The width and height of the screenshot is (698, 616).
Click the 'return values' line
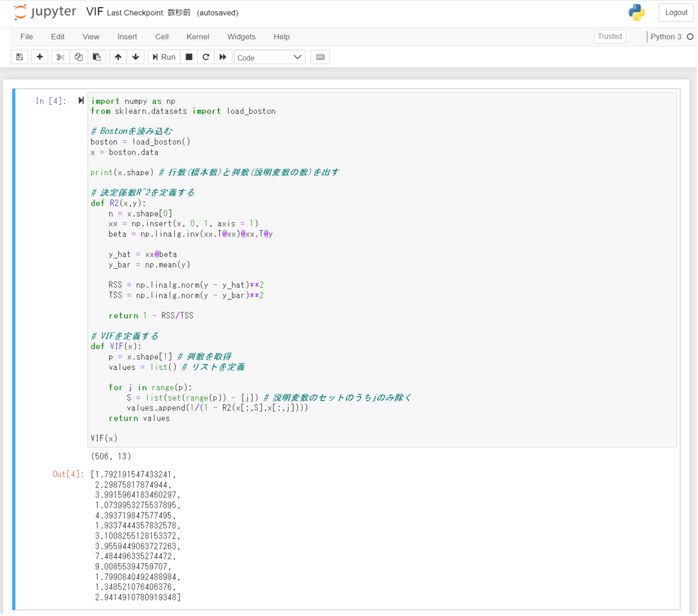[x=140, y=418]
